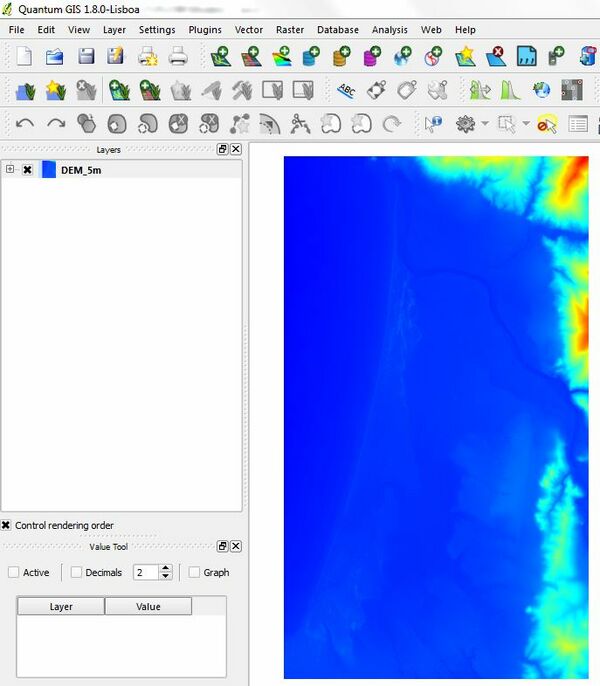Open the Plugins menu
The height and width of the screenshot is (686, 600).
point(205,30)
